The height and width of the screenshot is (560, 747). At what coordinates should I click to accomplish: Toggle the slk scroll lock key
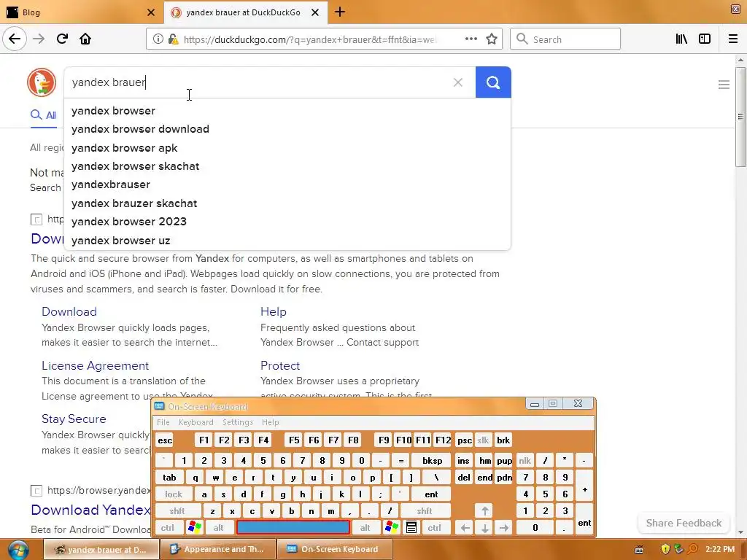click(483, 440)
